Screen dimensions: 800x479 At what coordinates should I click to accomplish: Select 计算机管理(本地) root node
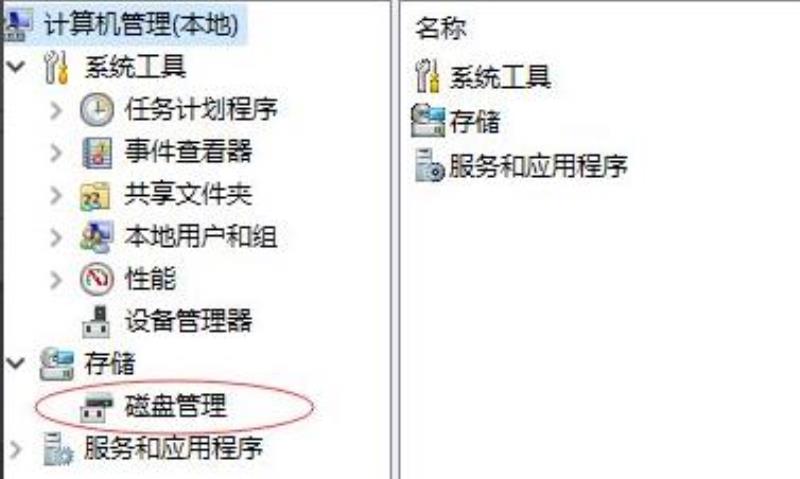click(141, 24)
